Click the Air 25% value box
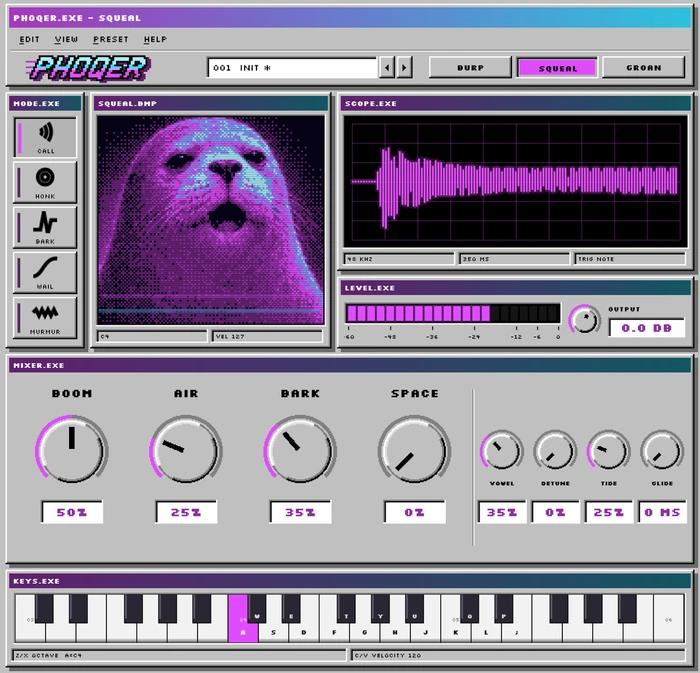Screen dimensions: 700x673 (x=186, y=512)
